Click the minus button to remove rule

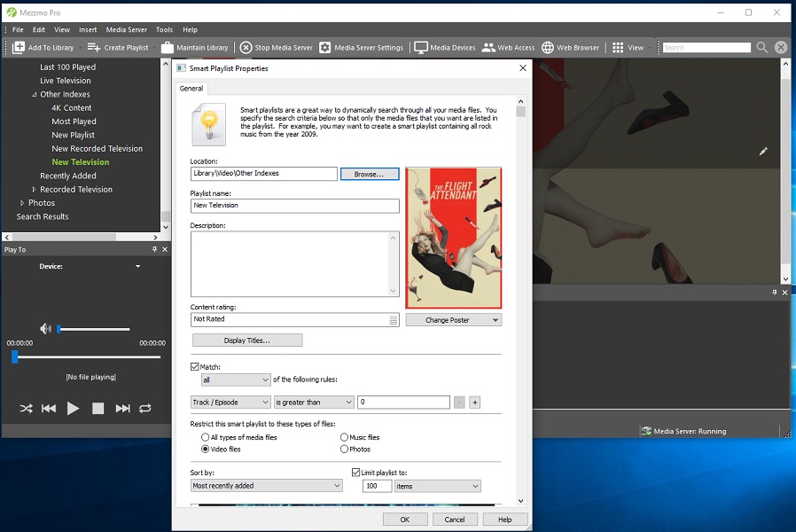pyautogui.click(x=459, y=403)
